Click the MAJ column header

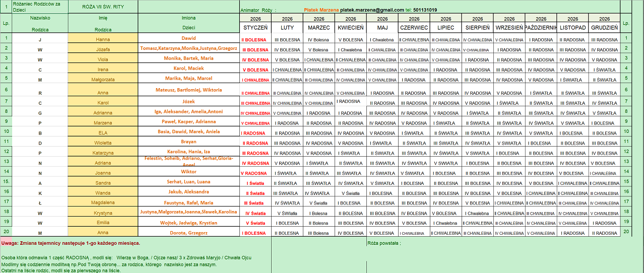[382, 28]
